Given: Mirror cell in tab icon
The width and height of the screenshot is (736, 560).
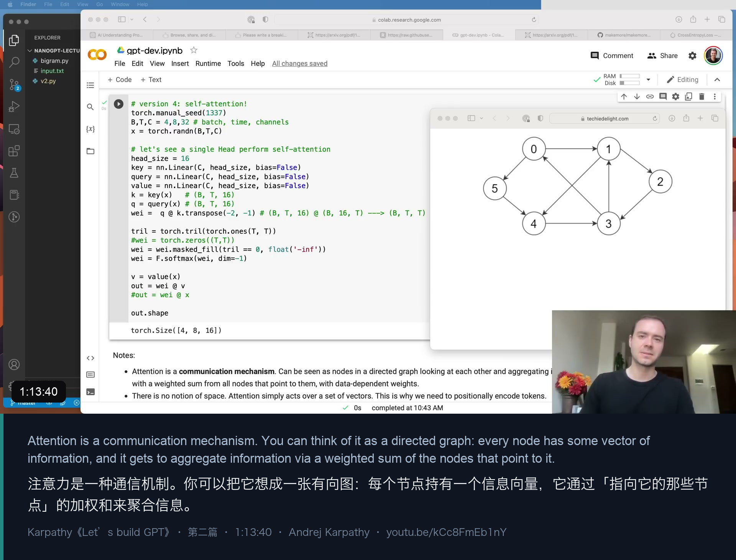Looking at the screenshot, I should coord(689,97).
